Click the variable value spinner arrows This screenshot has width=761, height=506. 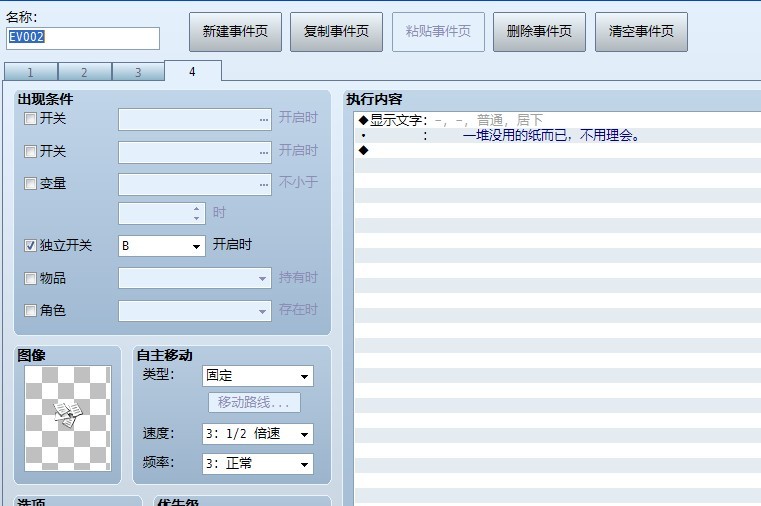click(196, 213)
